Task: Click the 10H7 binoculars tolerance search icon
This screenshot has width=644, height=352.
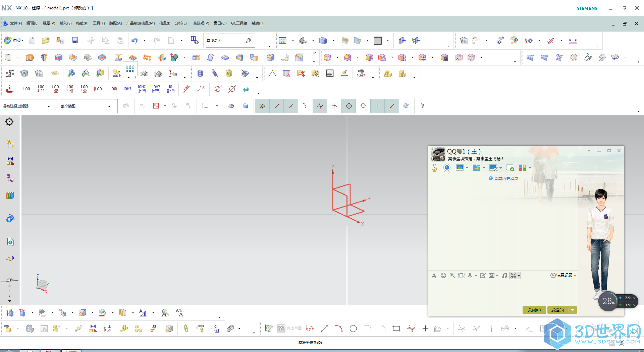Action: [361, 73]
